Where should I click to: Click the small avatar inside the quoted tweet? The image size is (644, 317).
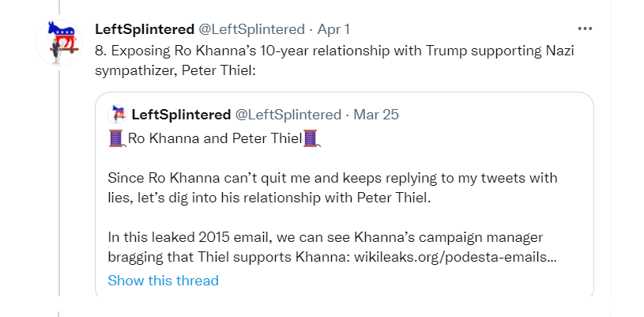pyautogui.click(x=119, y=114)
